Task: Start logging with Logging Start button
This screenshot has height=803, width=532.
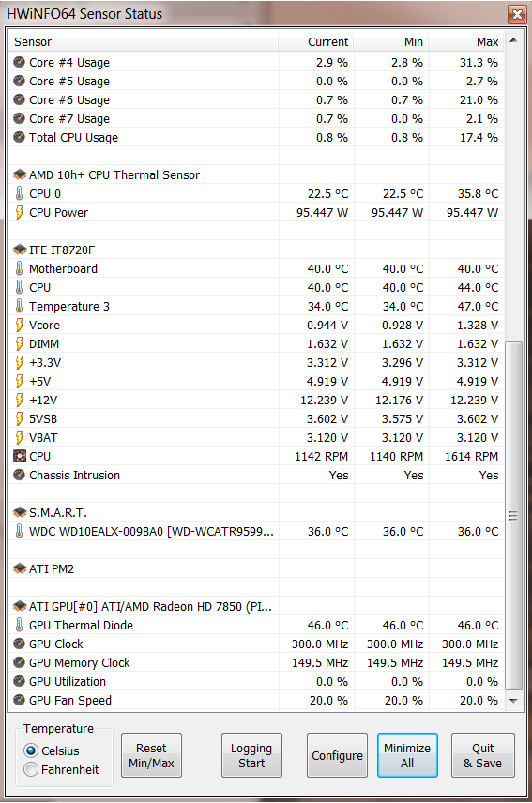Action: point(251,755)
